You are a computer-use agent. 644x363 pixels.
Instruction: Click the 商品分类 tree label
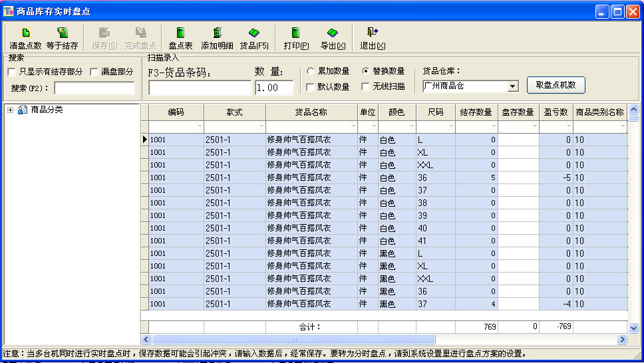click(47, 110)
